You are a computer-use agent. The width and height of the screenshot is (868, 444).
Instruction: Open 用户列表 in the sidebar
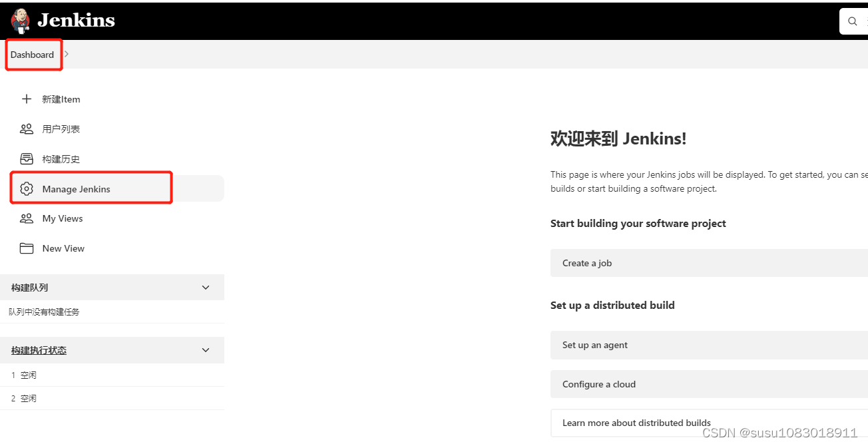coord(61,129)
